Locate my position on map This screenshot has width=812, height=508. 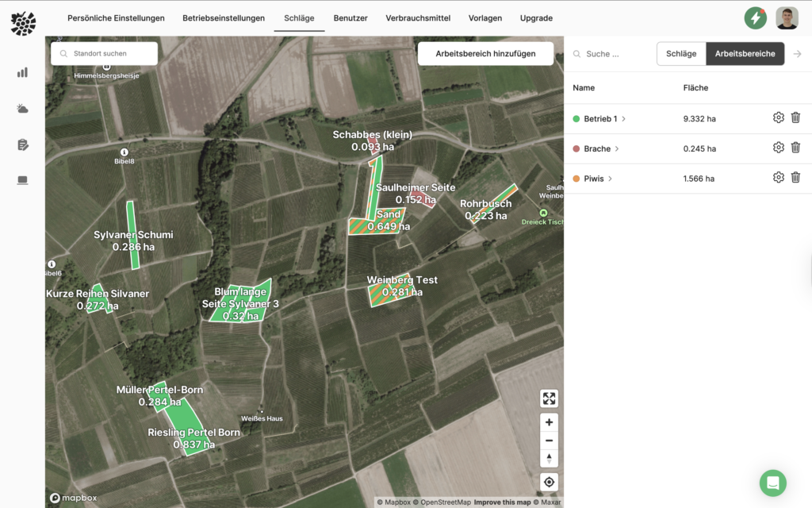click(549, 482)
